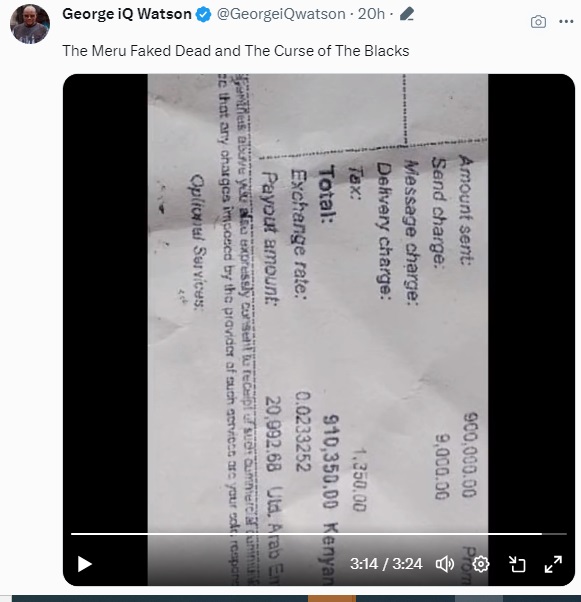This screenshot has width=581, height=602.
Task: Click the camera icon at the post's top right
Action: coord(538,22)
